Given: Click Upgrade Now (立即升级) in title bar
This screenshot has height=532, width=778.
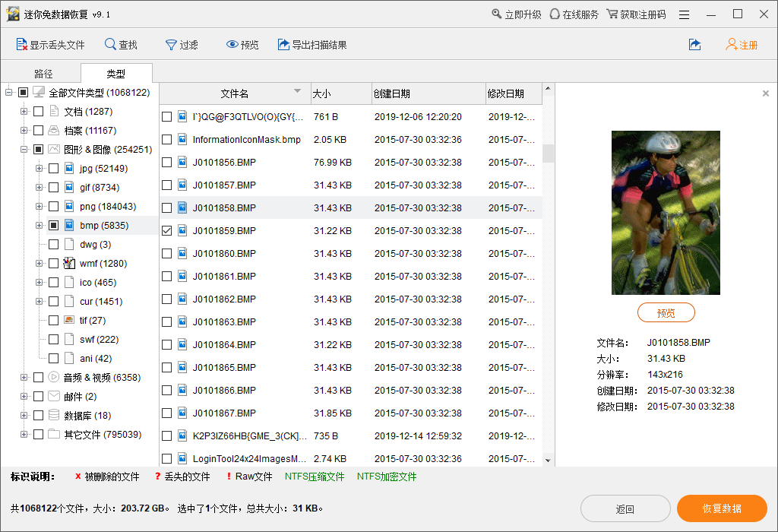Looking at the screenshot, I should (517, 14).
